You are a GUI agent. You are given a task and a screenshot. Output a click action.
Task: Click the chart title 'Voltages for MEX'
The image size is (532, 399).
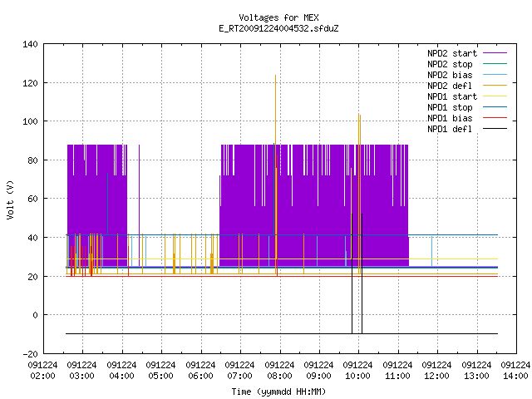coord(278,17)
